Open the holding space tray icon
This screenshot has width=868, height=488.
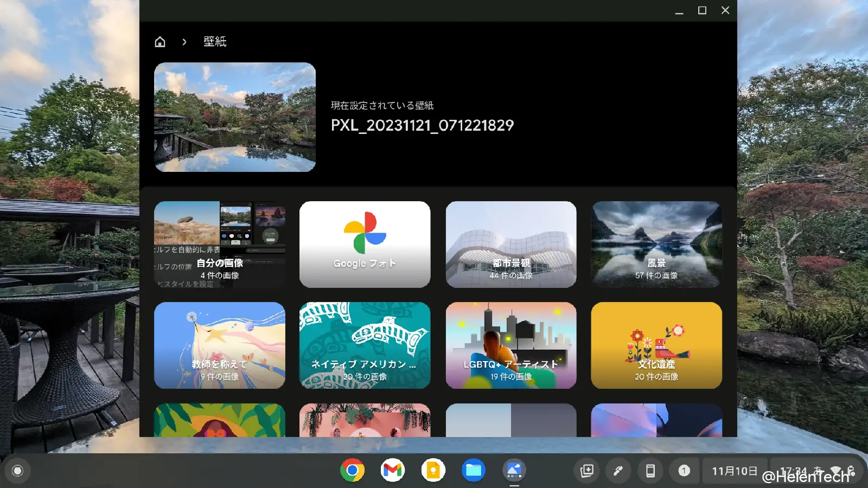coord(587,471)
